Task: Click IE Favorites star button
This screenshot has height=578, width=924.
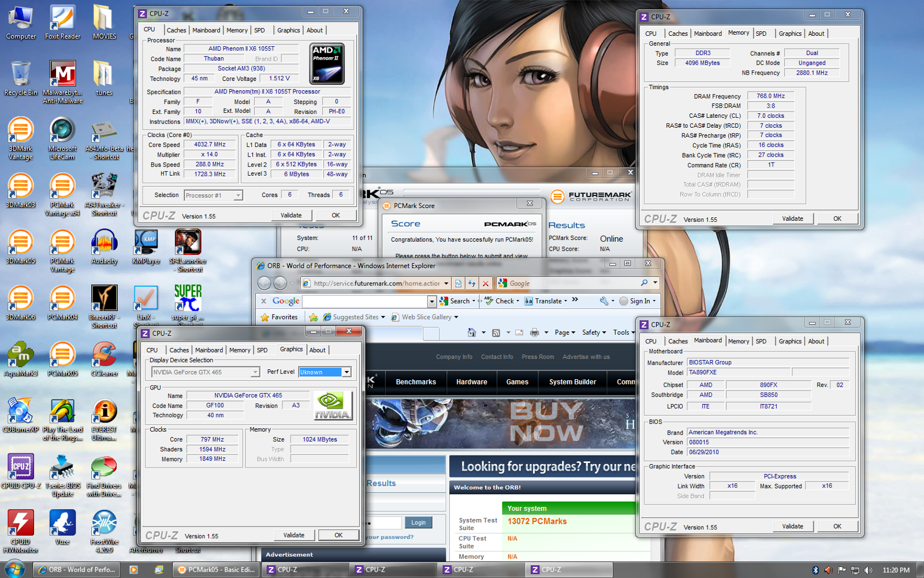Action: coord(280,317)
